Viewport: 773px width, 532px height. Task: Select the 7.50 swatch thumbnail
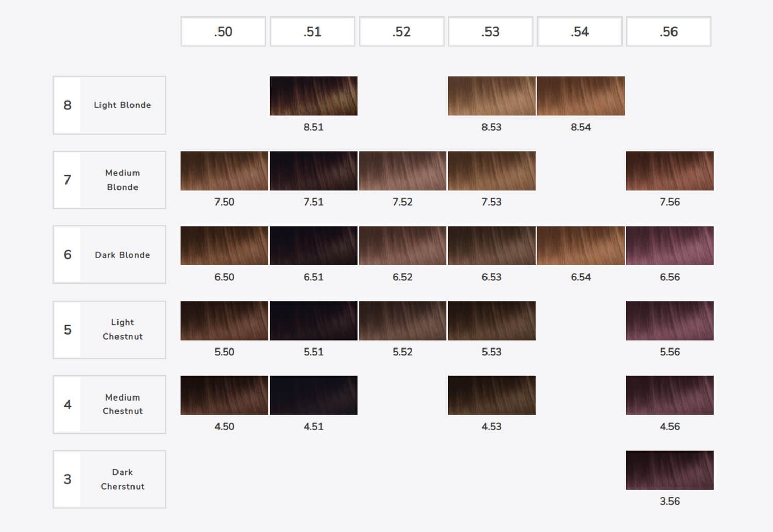coord(224,171)
